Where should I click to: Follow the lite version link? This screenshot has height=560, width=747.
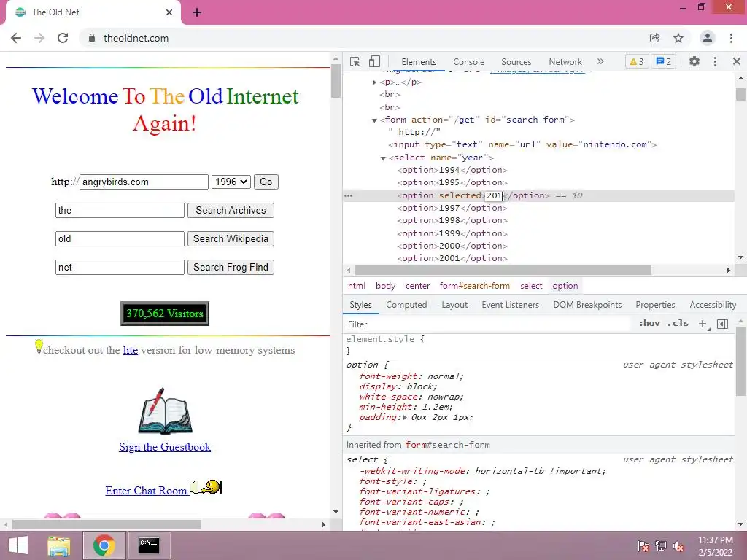(x=130, y=350)
